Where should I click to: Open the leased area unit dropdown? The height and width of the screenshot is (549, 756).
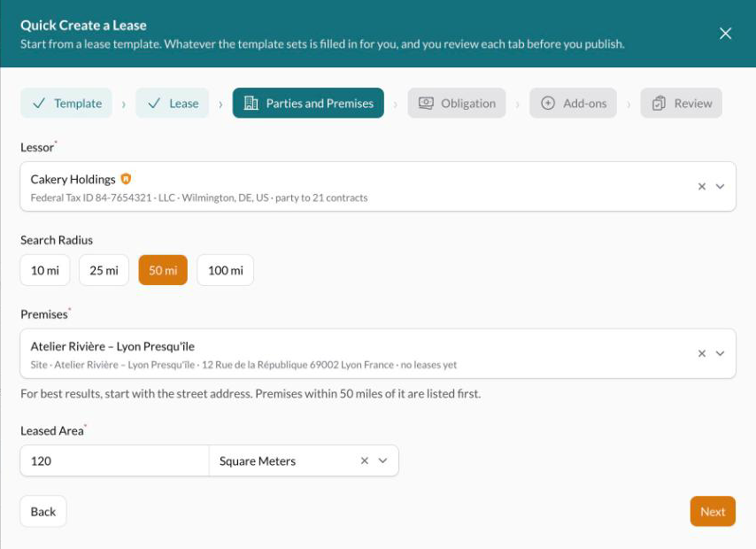[x=382, y=460]
